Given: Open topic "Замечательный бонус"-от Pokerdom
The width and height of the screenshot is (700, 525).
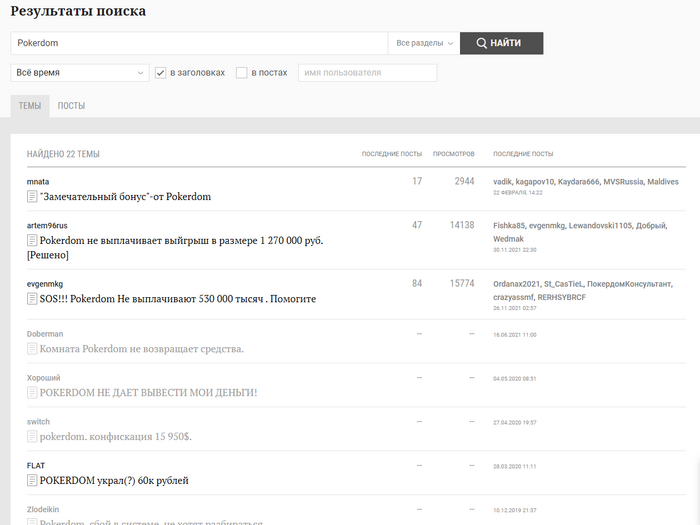Looking at the screenshot, I should point(125,196).
